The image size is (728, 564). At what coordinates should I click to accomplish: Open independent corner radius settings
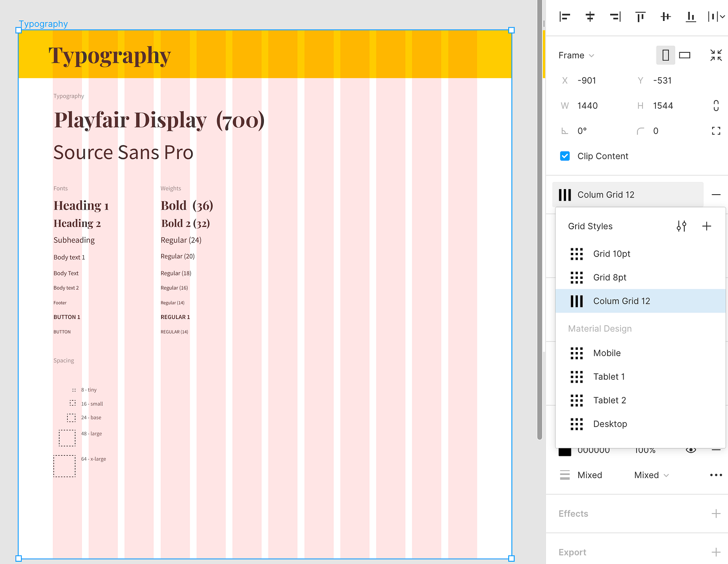tap(716, 131)
